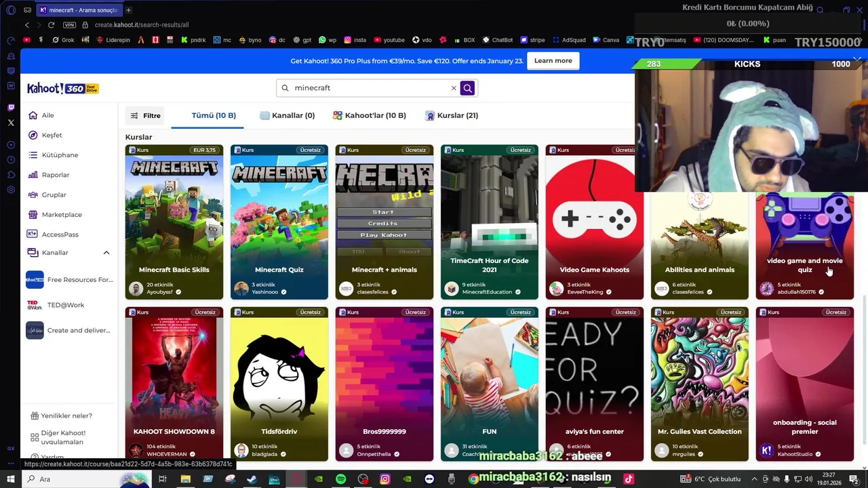Open Free Resources For... channel
This screenshot has height=488, width=868.
click(69, 279)
